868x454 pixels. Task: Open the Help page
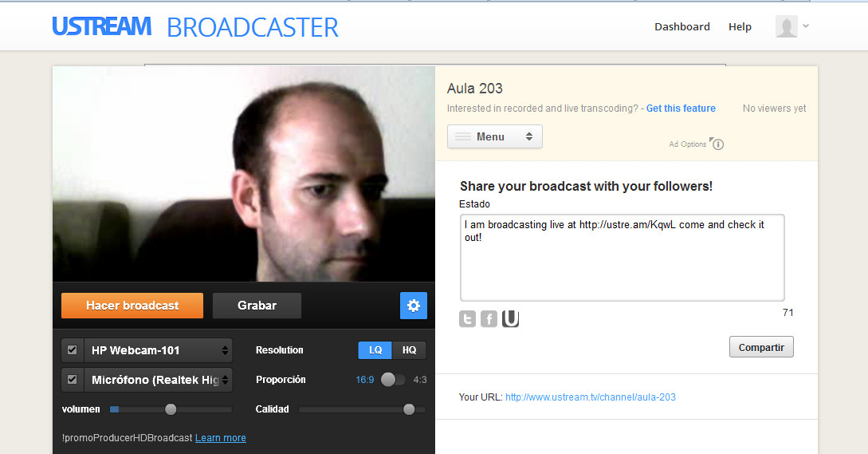coord(740,26)
